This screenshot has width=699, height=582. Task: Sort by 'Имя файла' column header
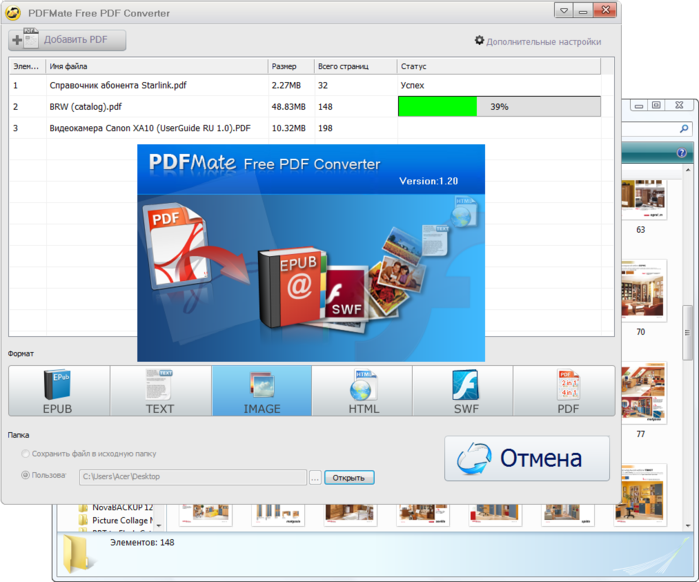coord(155,67)
